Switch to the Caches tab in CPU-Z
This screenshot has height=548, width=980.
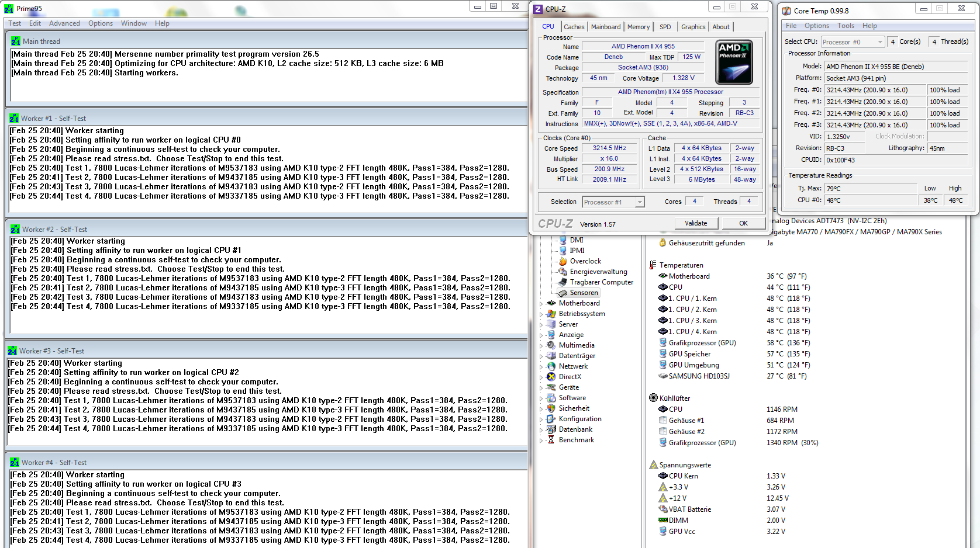(574, 27)
